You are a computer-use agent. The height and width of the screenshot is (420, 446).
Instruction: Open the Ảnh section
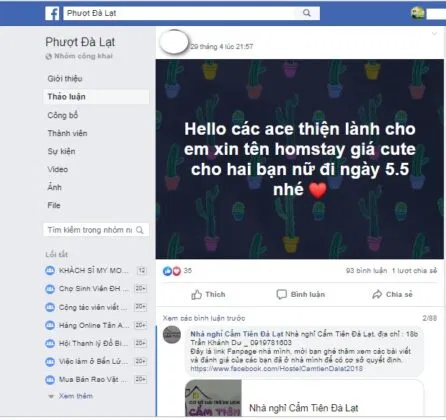click(54, 187)
